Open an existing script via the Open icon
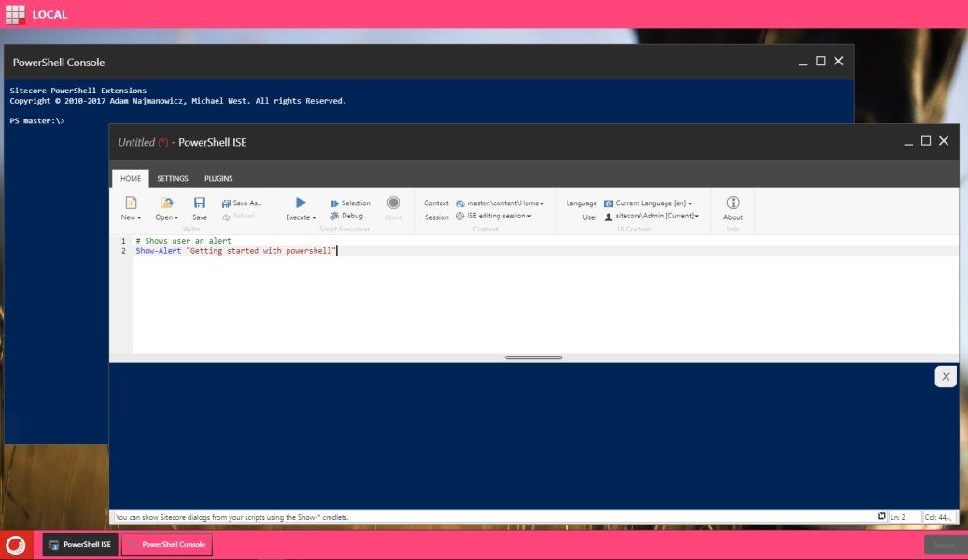Screen dimensions: 968x560 click(164, 207)
